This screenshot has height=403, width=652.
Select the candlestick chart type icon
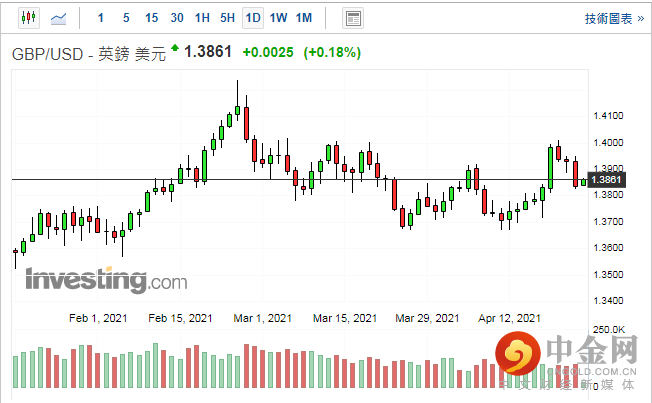click(x=29, y=18)
